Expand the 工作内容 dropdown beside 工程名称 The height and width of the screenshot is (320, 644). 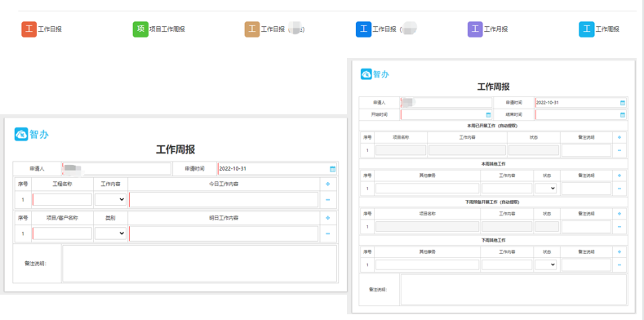coord(110,200)
